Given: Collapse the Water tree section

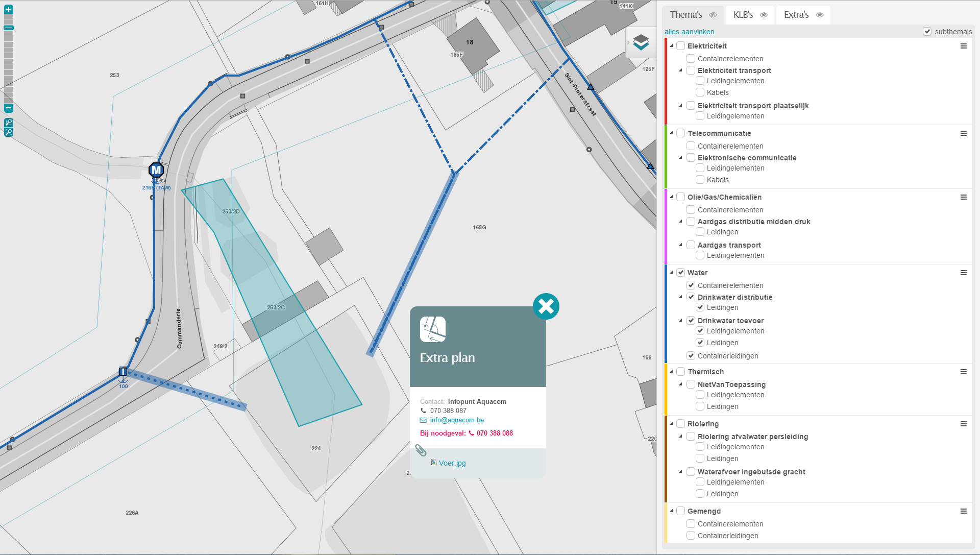Looking at the screenshot, I should [x=671, y=273].
